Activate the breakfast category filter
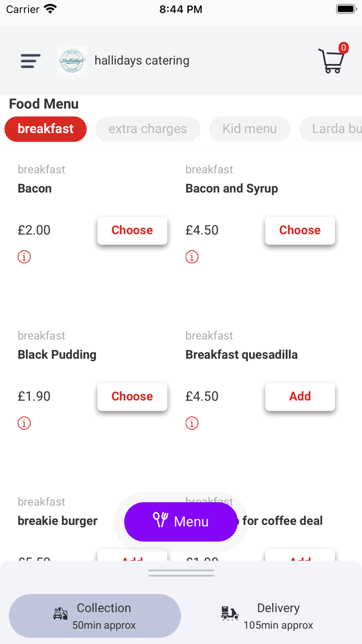 pos(46,129)
